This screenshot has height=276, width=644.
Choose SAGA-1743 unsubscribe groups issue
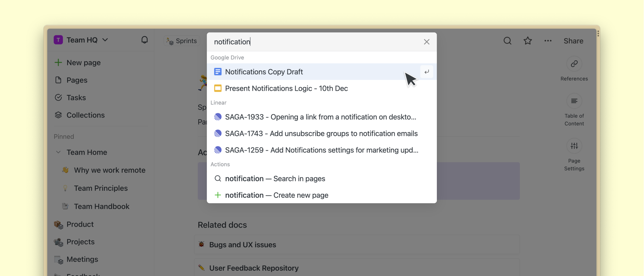pos(321,133)
